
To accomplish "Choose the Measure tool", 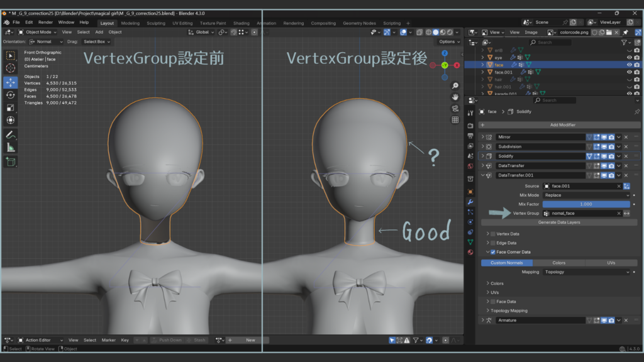I will pos(11,147).
